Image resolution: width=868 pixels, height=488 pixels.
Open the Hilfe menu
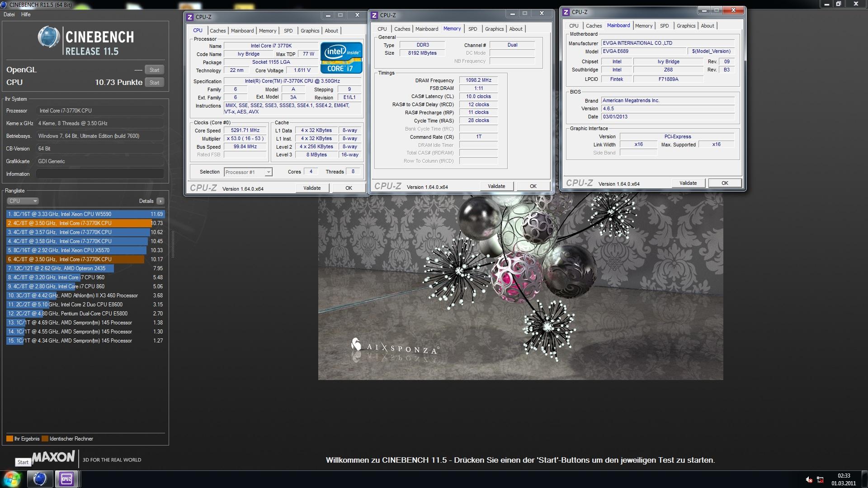[26, 14]
